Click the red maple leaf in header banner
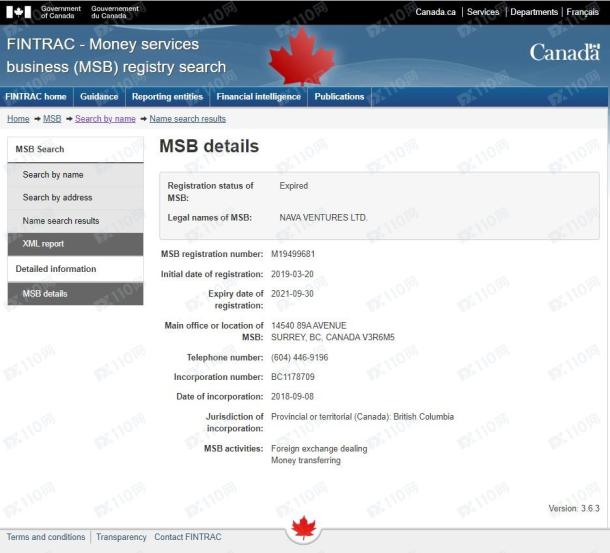610x553 pixels. (301, 56)
